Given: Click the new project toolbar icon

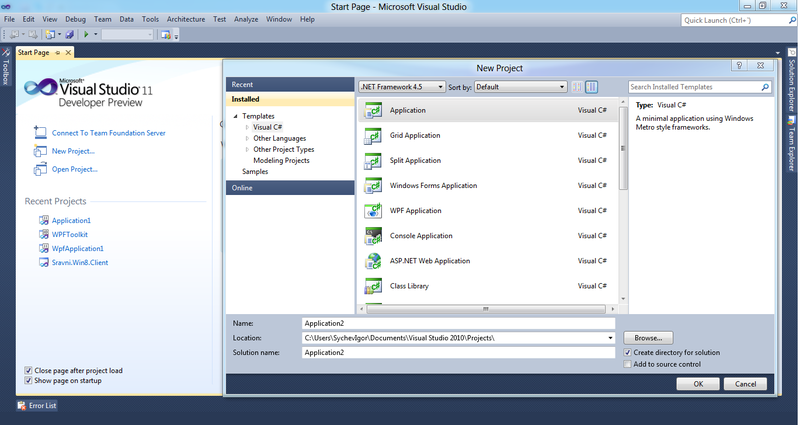Looking at the screenshot, I should click(50, 34).
